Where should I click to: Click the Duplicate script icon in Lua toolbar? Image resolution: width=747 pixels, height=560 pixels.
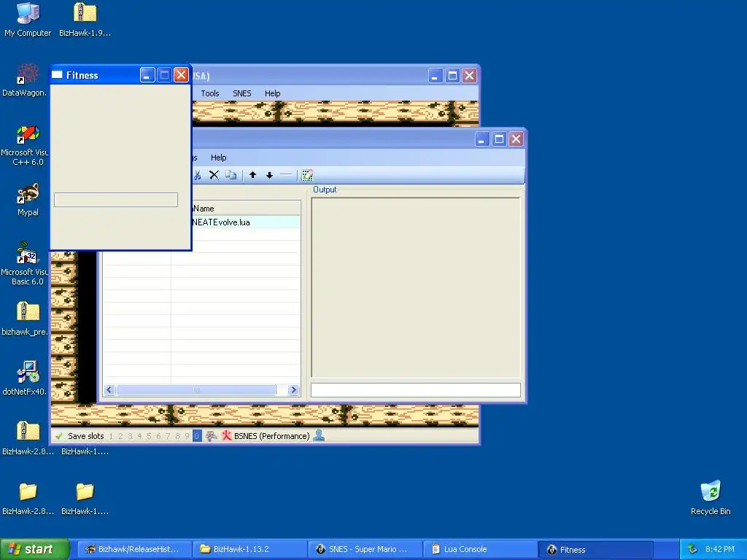coord(231,175)
